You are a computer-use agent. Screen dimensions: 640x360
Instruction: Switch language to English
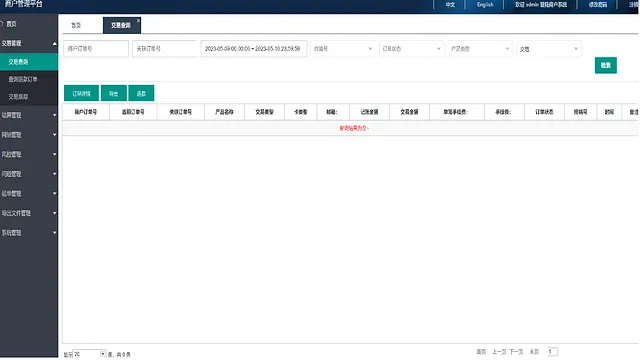pos(485,5)
